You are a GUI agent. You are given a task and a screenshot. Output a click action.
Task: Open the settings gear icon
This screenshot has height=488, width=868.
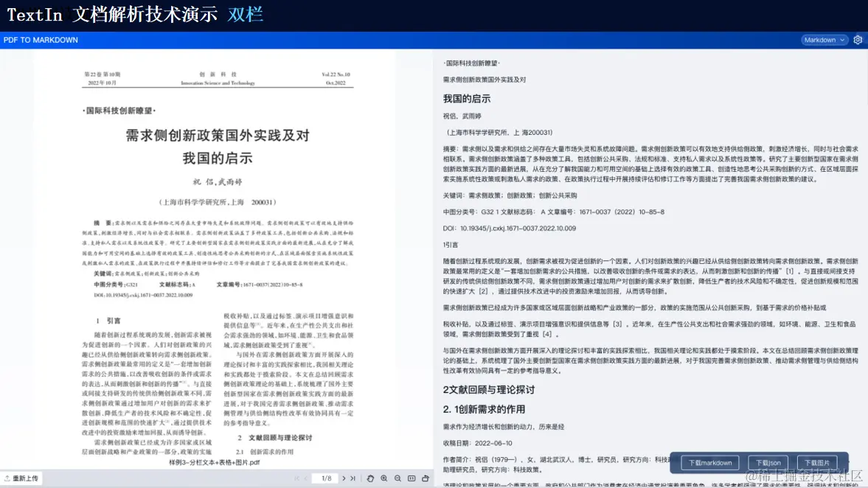tap(858, 40)
